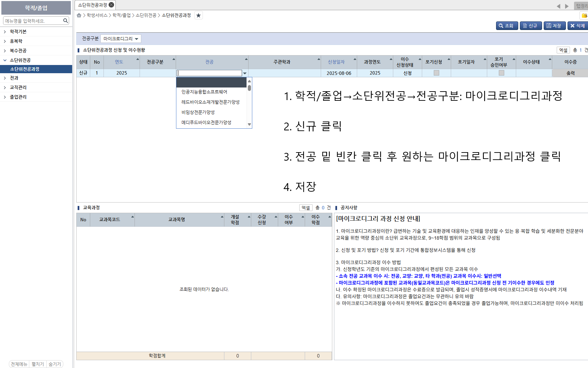Check the 포기 승인여부 checkbox
This screenshot has width=588, height=368.
(x=501, y=73)
